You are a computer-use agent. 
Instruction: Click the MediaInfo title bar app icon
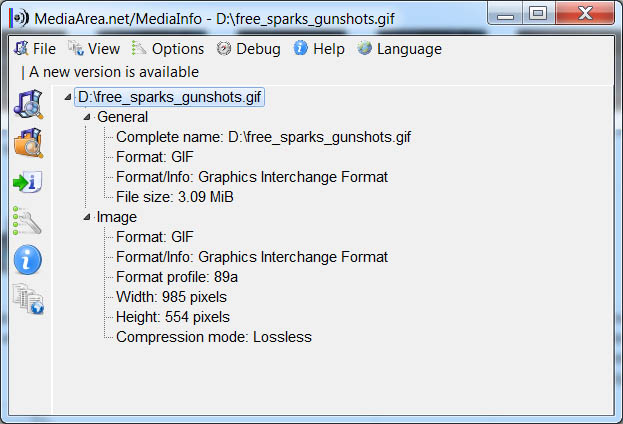click(x=20, y=18)
